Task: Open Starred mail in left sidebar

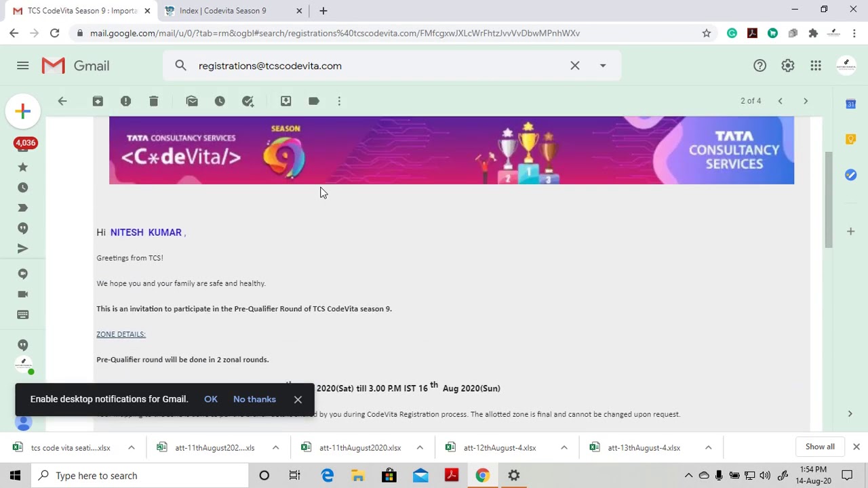Action: 23,167
